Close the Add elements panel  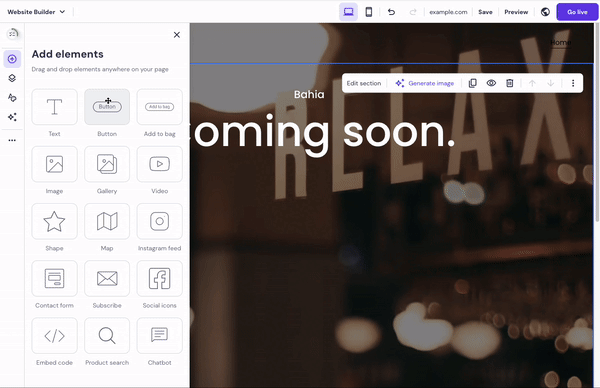[177, 35]
